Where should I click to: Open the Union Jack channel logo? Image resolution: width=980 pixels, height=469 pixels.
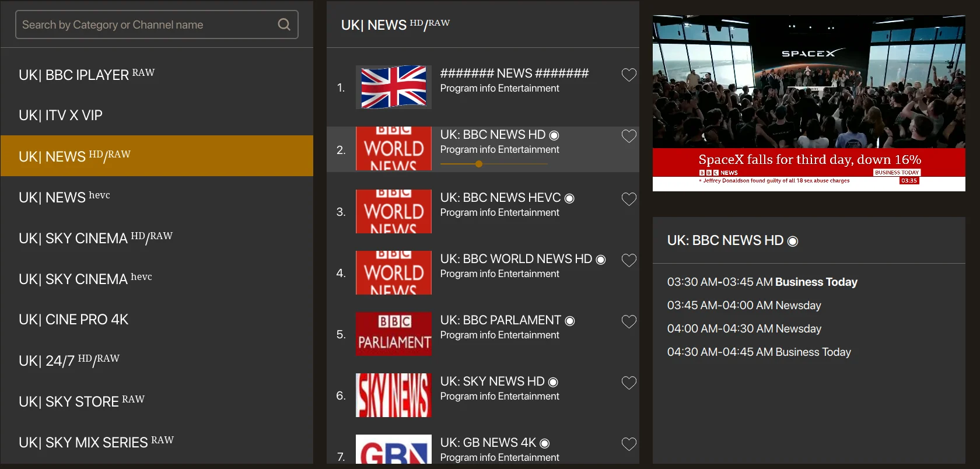tap(394, 87)
